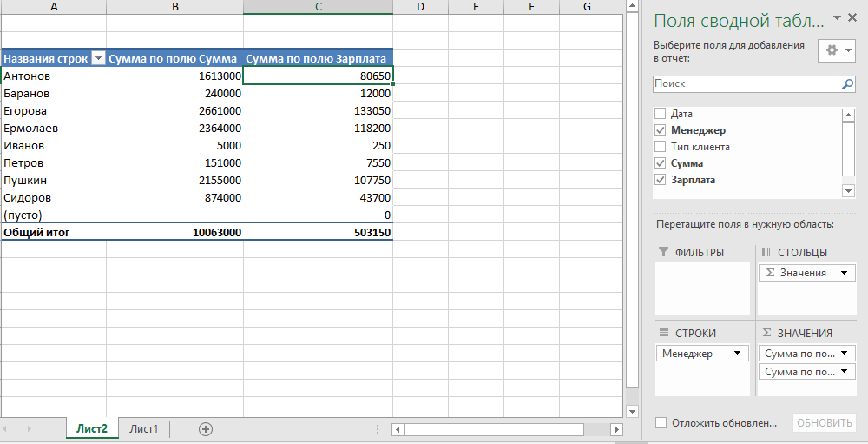Open the gear tools layout menu
Image resolution: width=868 pixels, height=444 pixels.
coord(838,50)
